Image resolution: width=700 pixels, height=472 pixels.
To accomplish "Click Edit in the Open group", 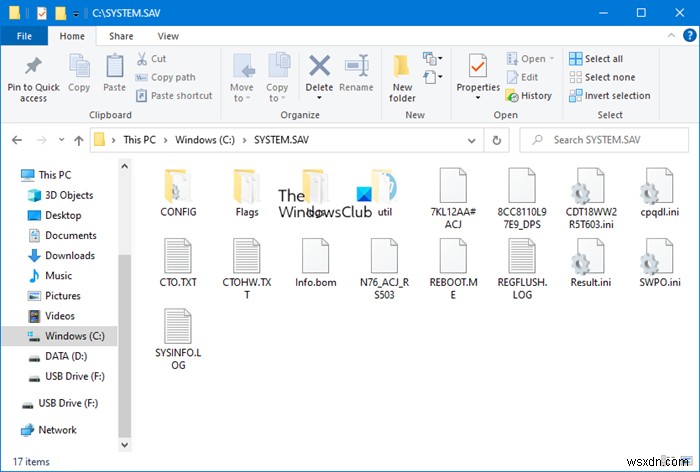I will click(522, 77).
